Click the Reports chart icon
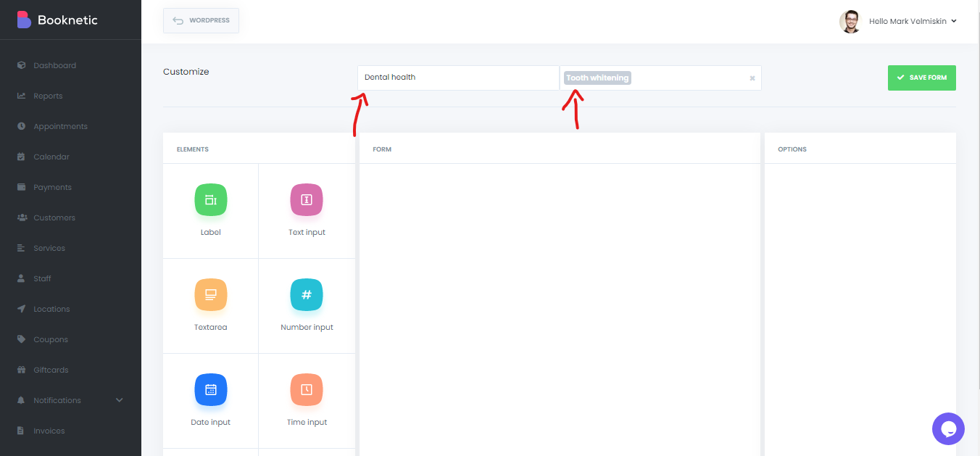980x456 pixels. pyautogui.click(x=21, y=96)
